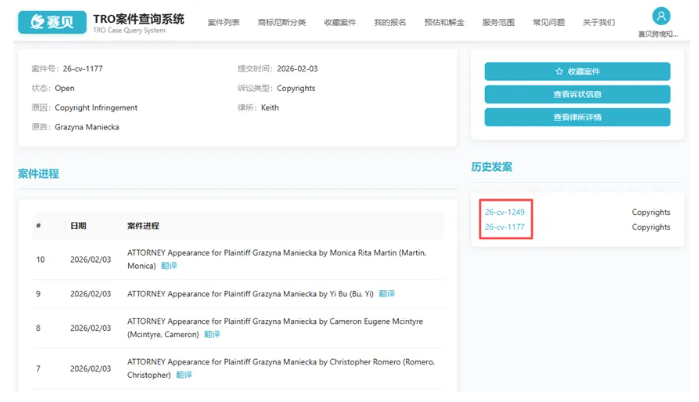Open 常见问题 page
The image size is (699, 402).
(548, 22)
